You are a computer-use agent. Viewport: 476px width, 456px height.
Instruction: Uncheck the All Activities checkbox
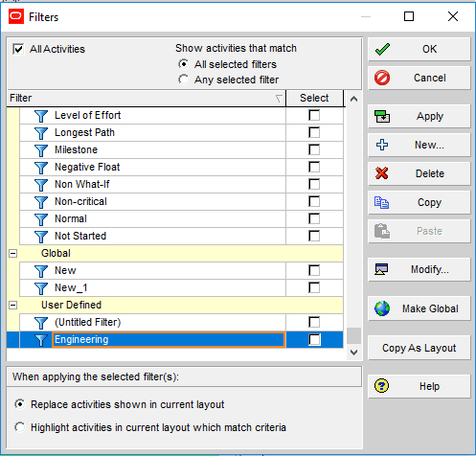point(18,49)
